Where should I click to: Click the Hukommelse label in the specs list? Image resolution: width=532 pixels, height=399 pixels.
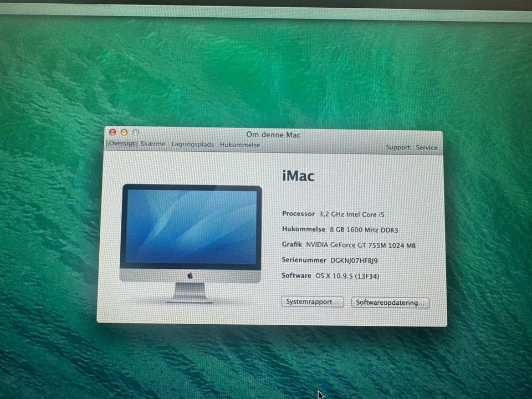304,229
